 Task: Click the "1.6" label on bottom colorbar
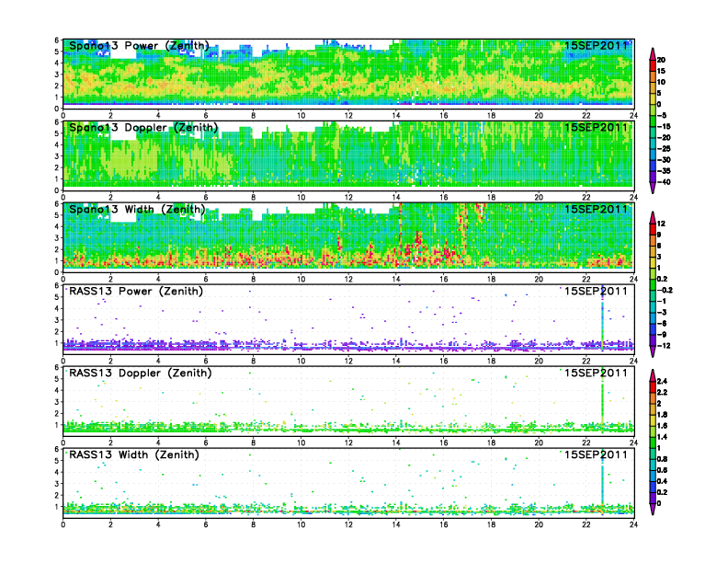[662, 426]
